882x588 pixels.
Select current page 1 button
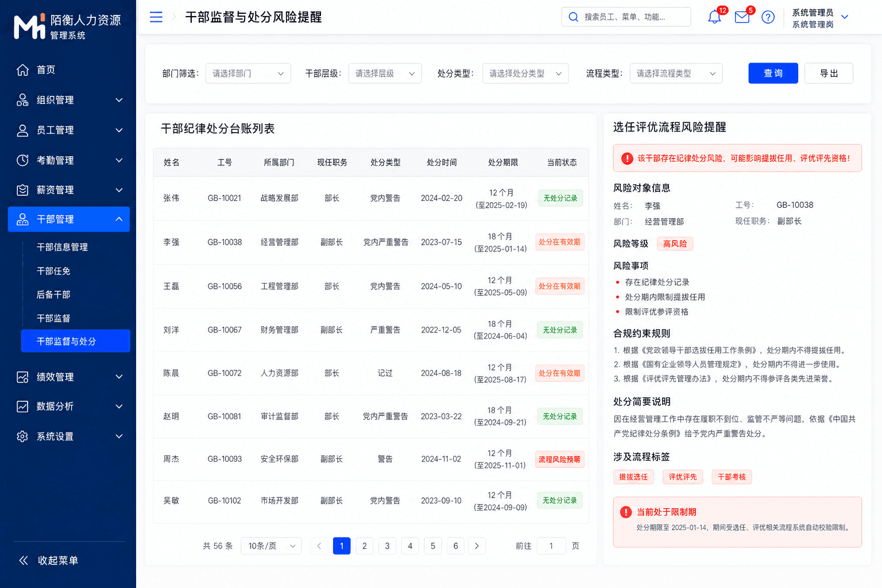pyautogui.click(x=342, y=546)
